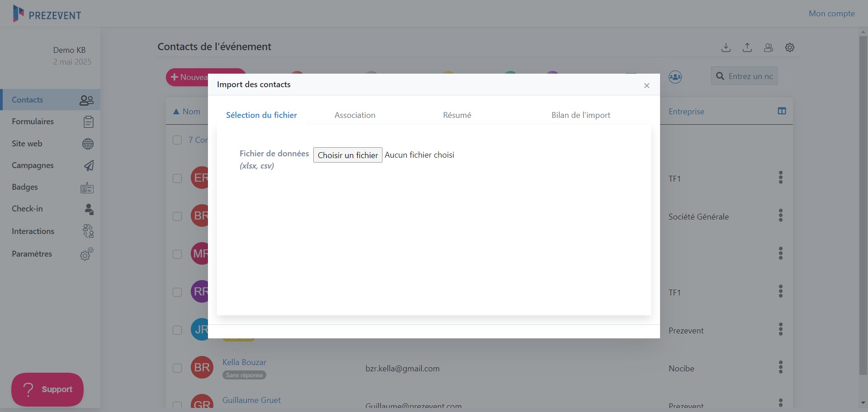Click the Interactions people icon
This screenshot has height=412, width=868.
[88, 231]
